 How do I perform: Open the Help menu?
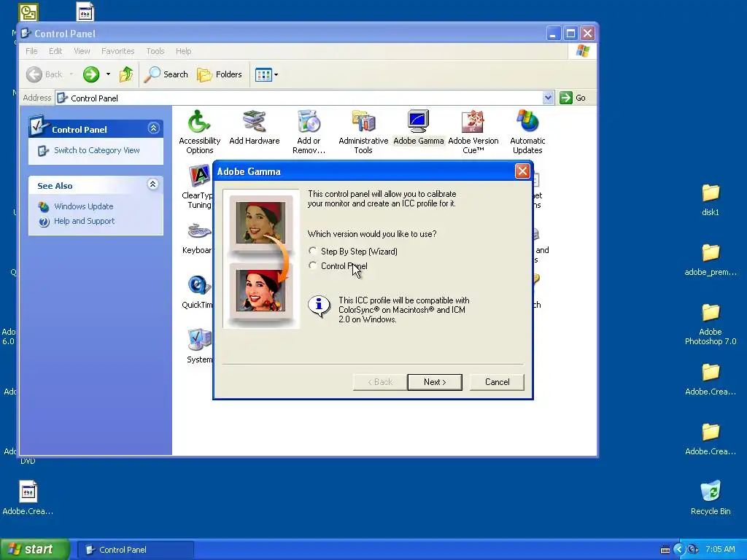(183, 51)
